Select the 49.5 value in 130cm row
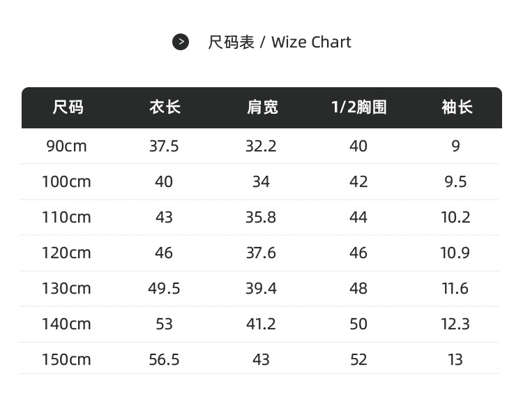This screenshot has height=420, width=523. [x=164, y=289]
